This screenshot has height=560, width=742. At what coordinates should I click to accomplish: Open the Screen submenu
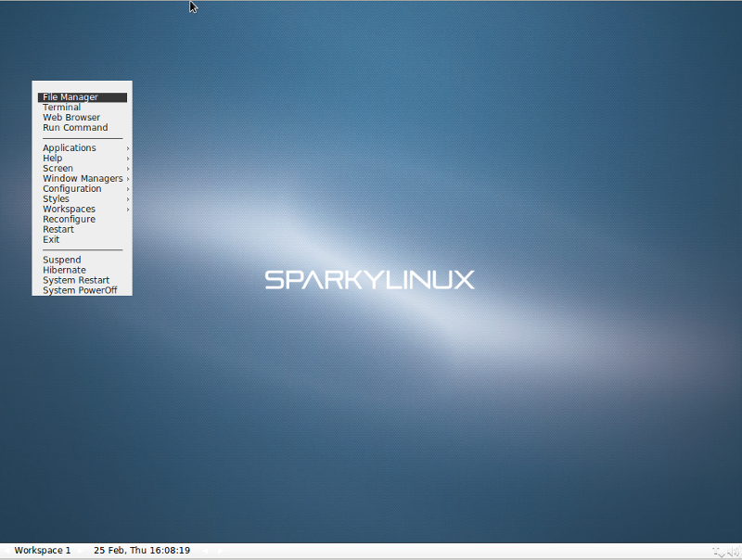[83, 169]
